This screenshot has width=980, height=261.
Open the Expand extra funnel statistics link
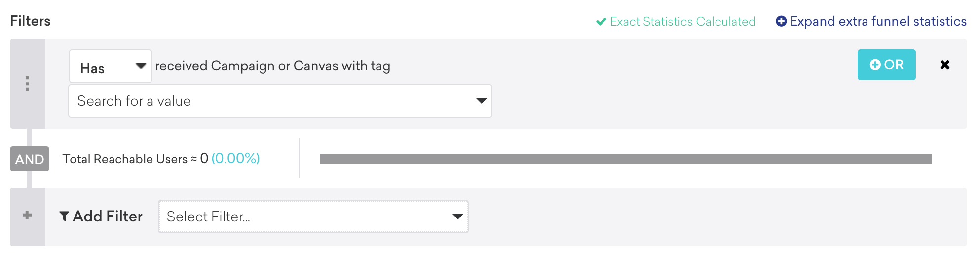click(871, 21)
